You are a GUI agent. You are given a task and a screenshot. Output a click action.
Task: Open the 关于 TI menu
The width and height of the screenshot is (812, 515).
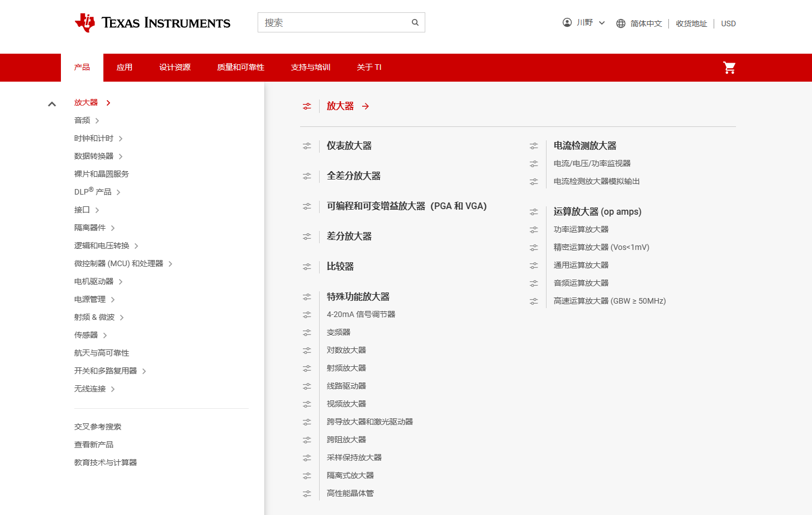[369, 67]
